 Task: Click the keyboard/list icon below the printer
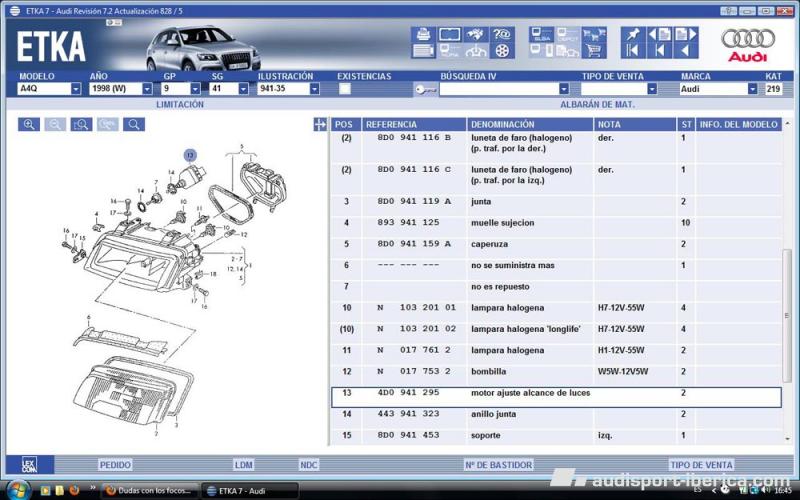[423, 51]
